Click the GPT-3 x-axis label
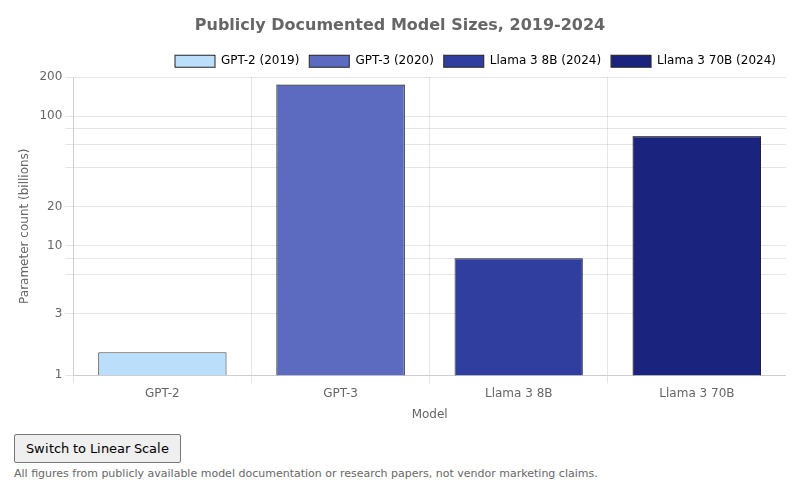Screen dimensions: 800x502 pyautogui.click(x=340, y=393)
